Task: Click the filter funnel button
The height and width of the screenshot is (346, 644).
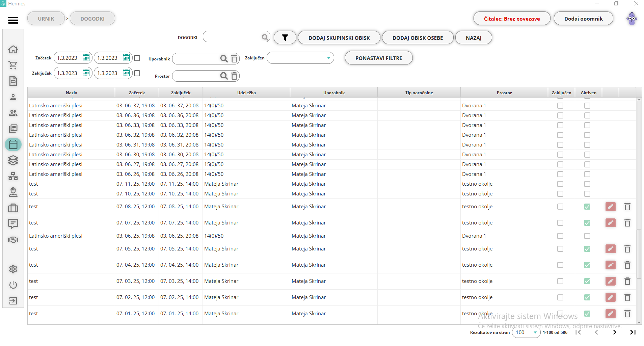Action: [x=285, y=37]
